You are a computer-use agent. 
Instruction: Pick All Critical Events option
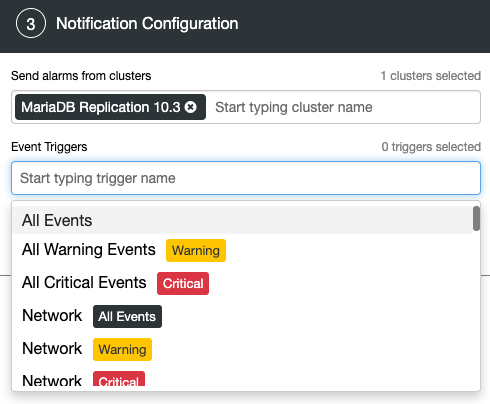tap(242, 283)
